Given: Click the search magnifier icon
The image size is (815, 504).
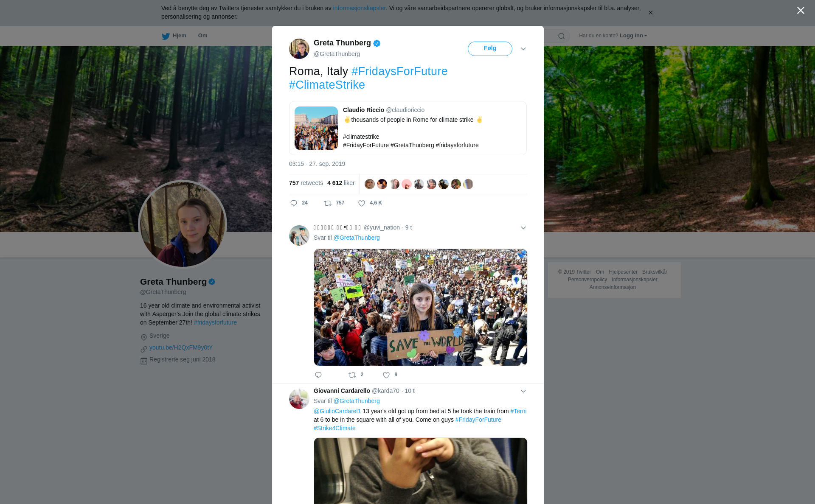Looking at the screenshot, I should (x=562, y=36).
